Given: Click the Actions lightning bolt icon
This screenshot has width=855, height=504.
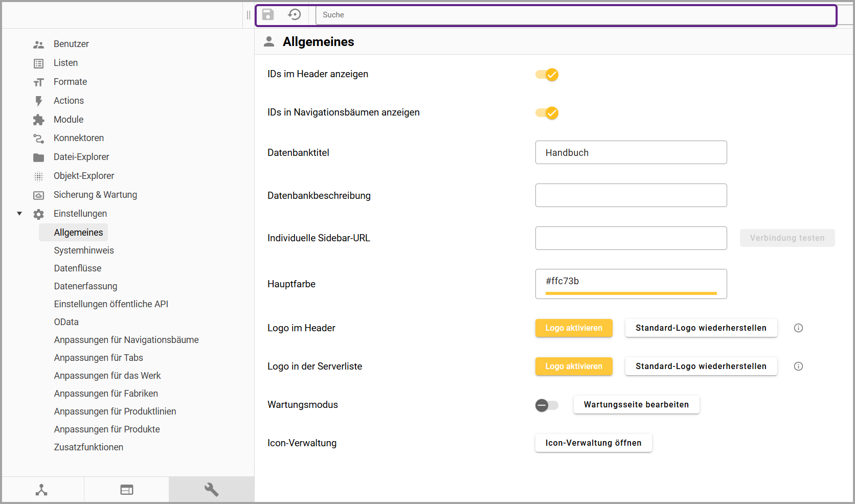Looking at the screenshot, I should point(39,101).
